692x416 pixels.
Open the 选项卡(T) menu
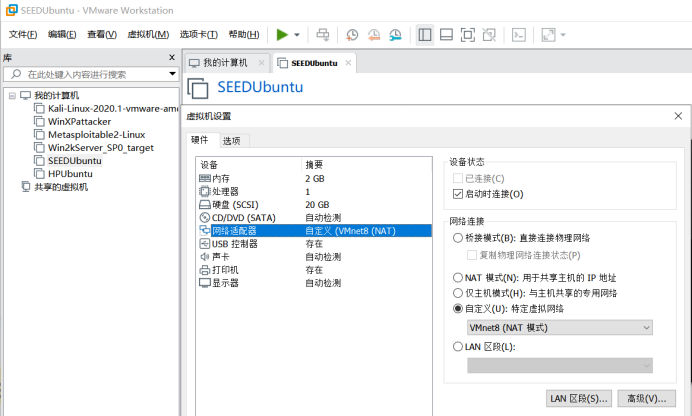199,34
